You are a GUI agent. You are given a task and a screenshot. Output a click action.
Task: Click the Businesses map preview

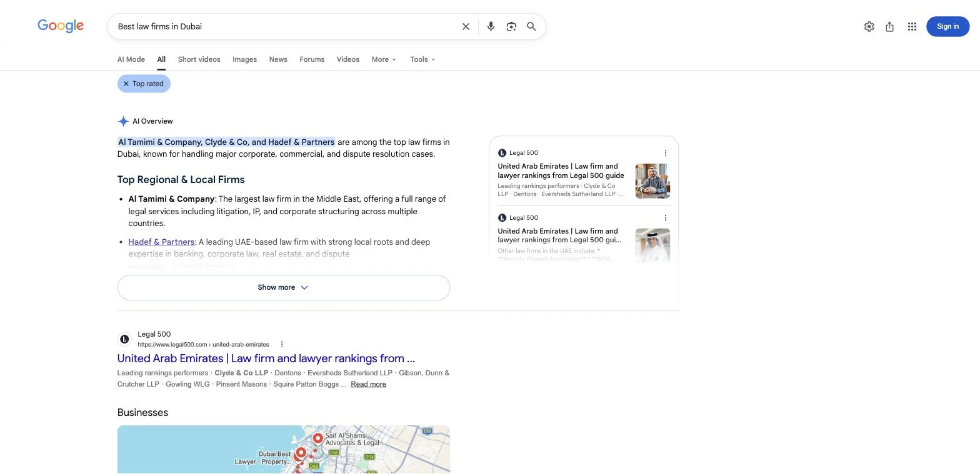pyautogui.click(x=284, y=450)
